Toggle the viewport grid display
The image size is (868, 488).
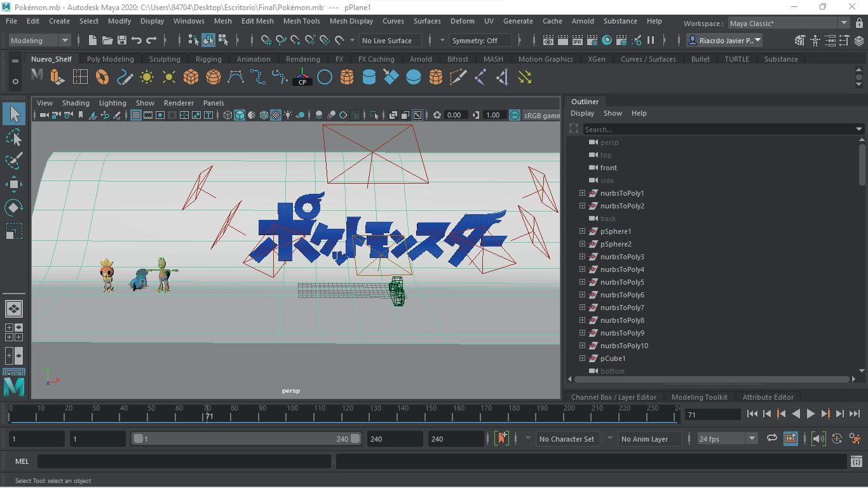[x=136, y=115]
